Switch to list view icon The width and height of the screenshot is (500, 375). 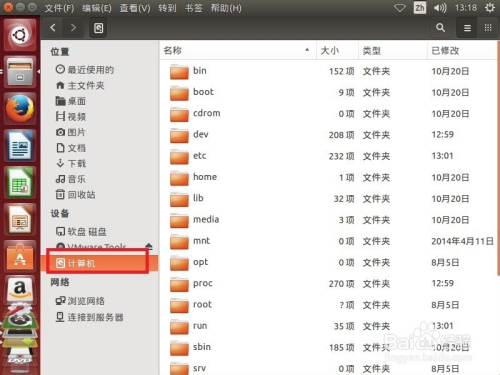[467, 28]
